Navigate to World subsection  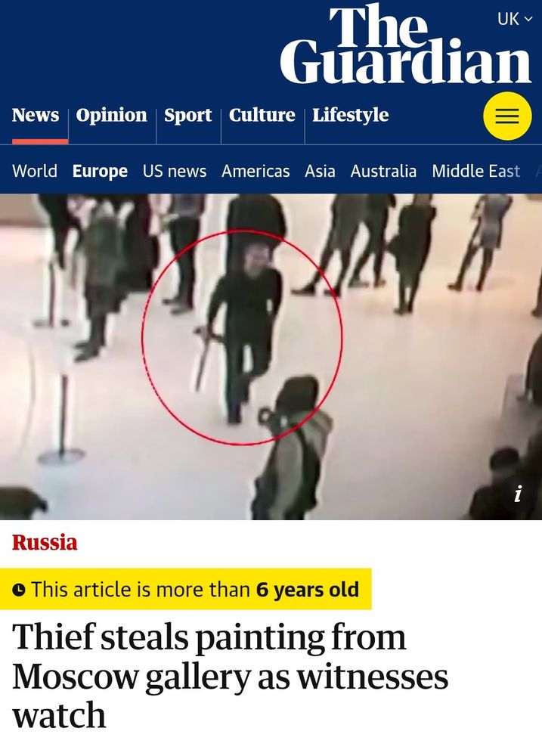click(35, 171)
